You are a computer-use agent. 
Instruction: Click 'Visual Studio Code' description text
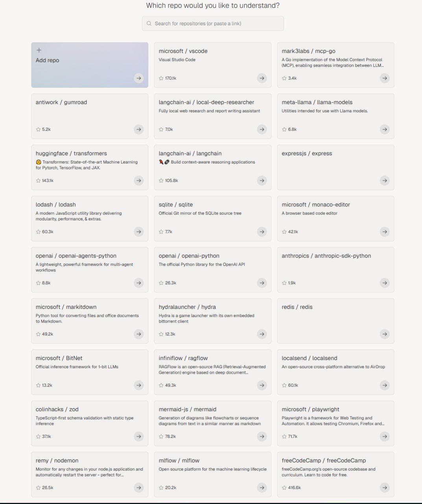coord(177,60)
